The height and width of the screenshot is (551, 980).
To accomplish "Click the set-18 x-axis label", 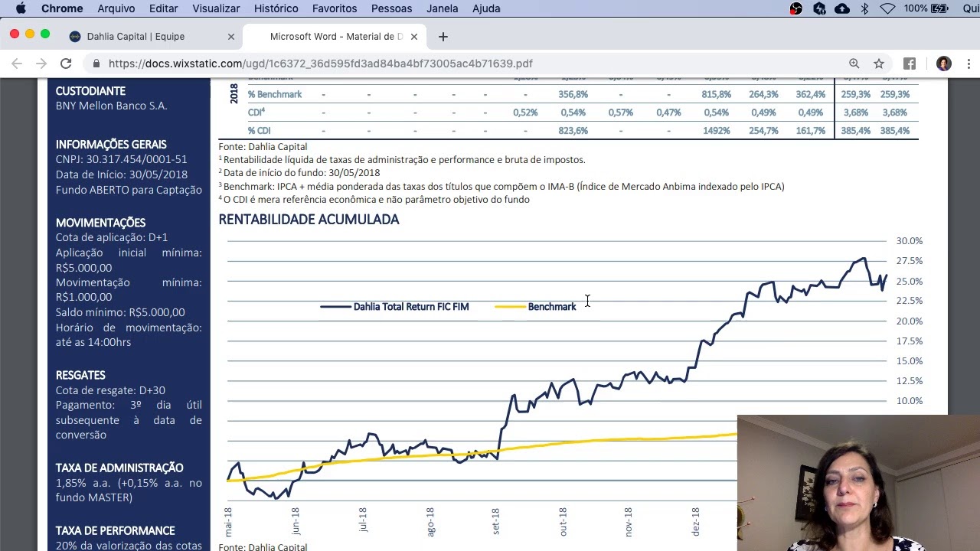I will coord(495,520).
